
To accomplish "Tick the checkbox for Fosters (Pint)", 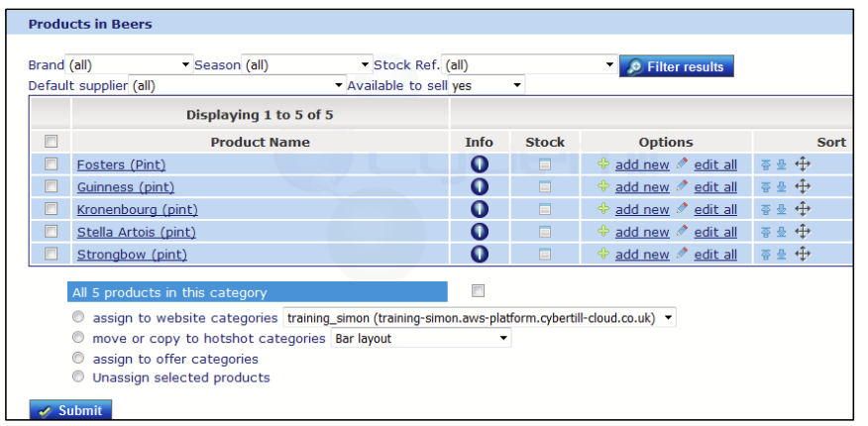I will [x=51, y=163].
